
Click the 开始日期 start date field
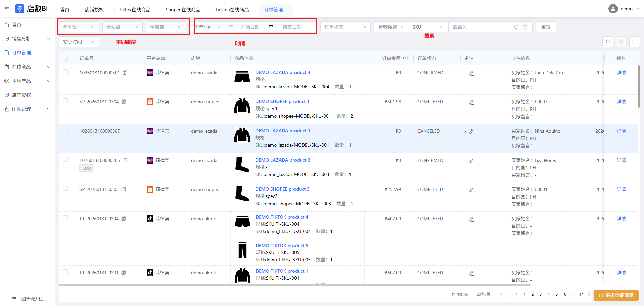tap(250, 27)
